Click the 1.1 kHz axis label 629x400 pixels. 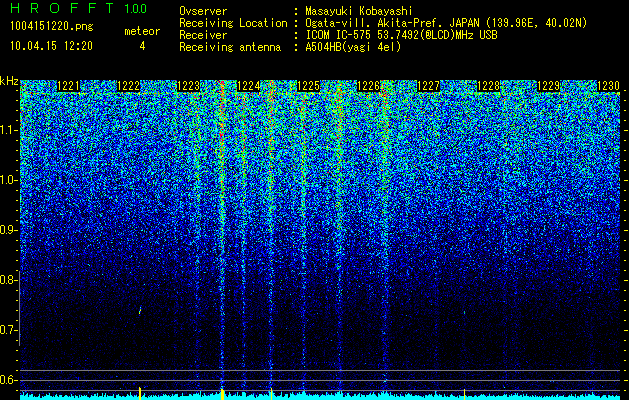(8, 130)
